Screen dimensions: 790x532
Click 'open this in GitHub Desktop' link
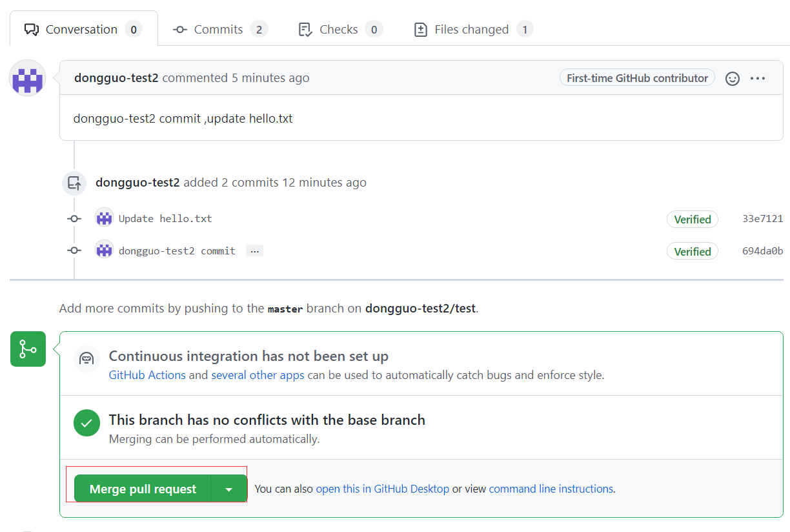tap(382, 489)
